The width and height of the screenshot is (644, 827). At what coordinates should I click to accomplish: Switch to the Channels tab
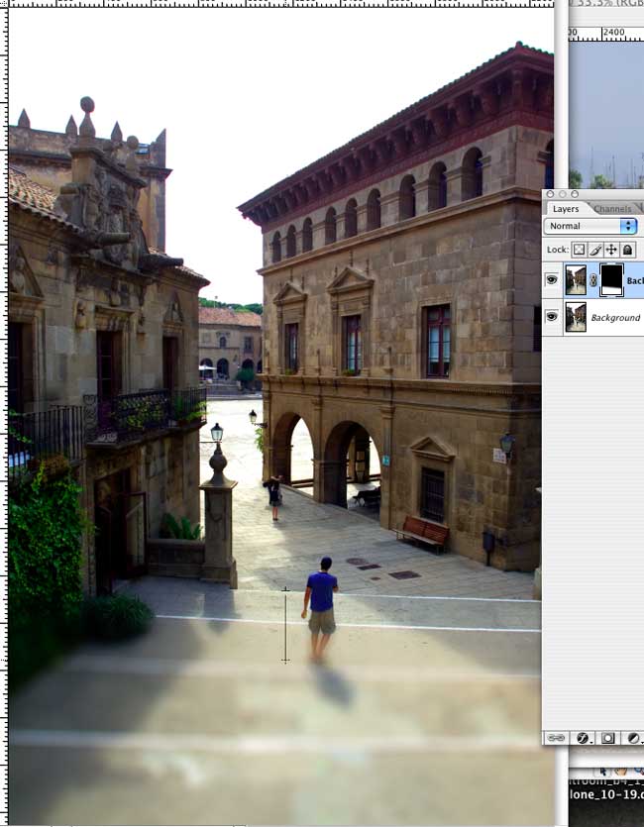(x=614, y=209)
